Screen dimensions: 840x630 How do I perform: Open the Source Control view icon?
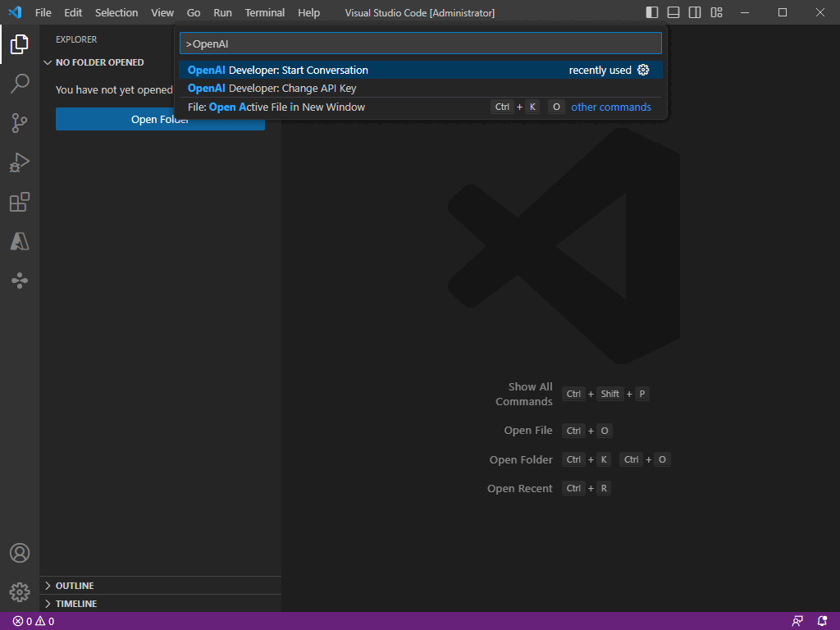(x=20, y=123)
